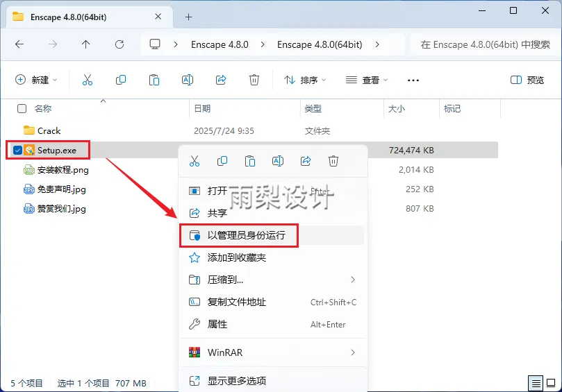
Task: Click the Rename icon in the toolbar
Action: pos(188,80)
